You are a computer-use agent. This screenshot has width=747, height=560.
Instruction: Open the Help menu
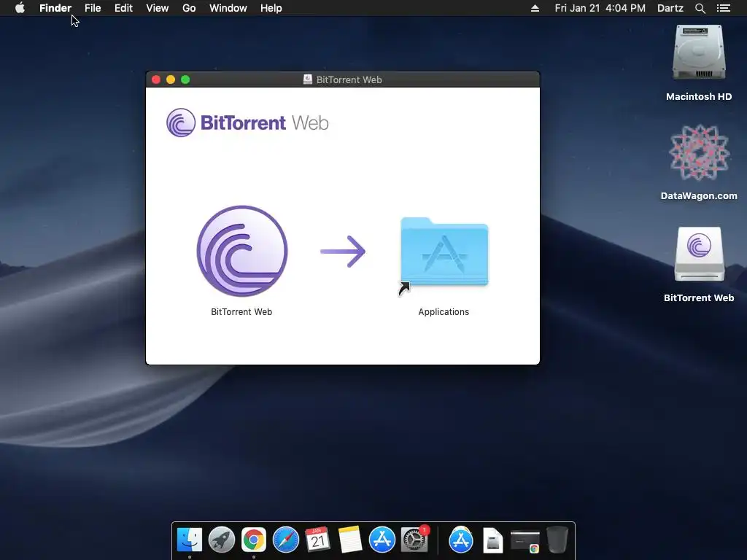pyautogui.click(x=271, y=8)
